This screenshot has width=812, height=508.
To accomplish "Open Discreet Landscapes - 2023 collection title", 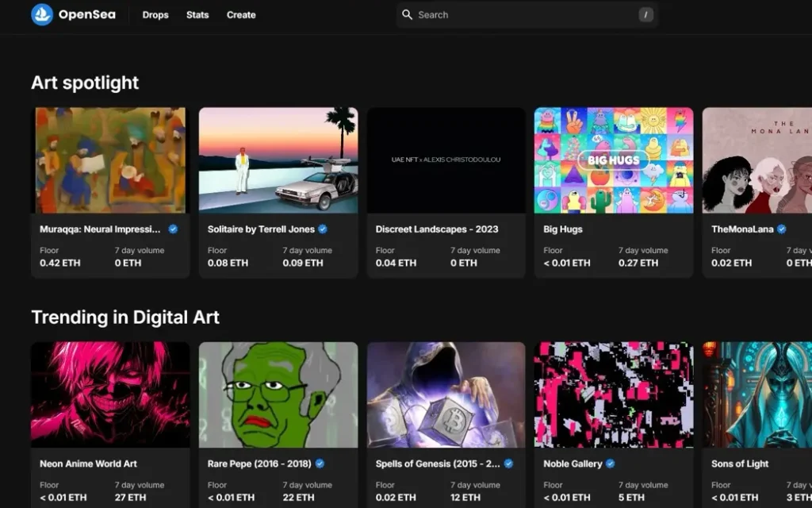I will pyautogui.click(x=437, y=229).
